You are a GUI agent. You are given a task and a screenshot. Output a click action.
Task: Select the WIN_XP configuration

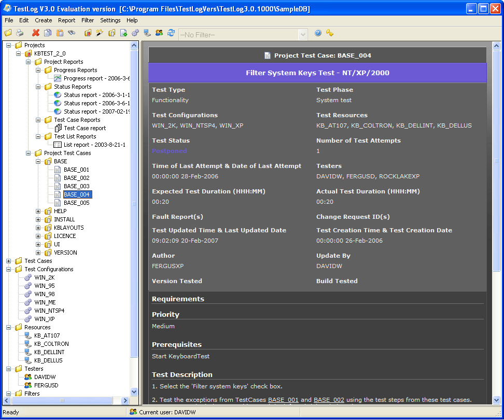coord(45,319)
